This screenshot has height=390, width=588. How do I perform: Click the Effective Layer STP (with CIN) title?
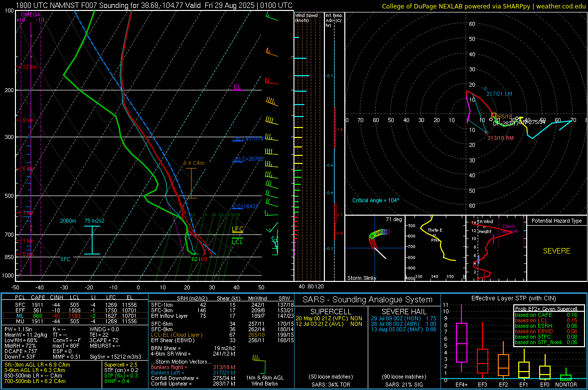(x=514, y=298)
